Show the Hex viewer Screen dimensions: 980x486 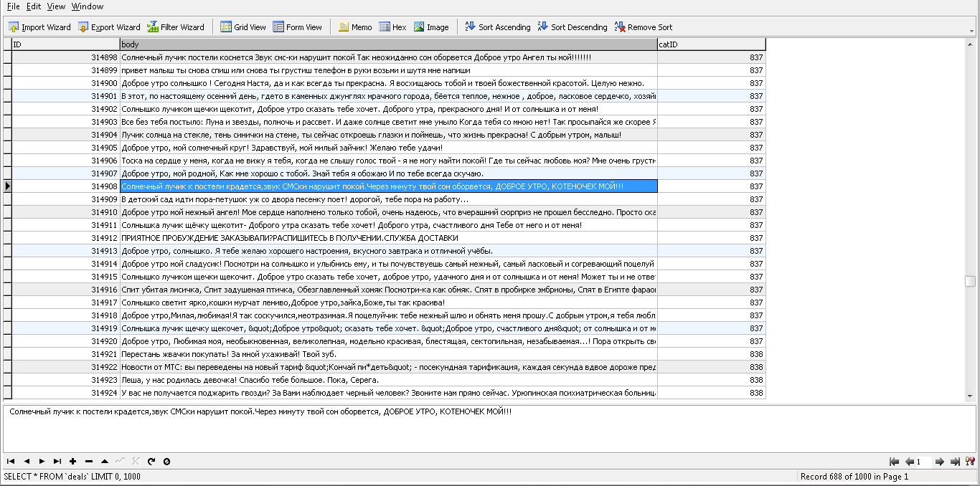click(x=392, y=27)
